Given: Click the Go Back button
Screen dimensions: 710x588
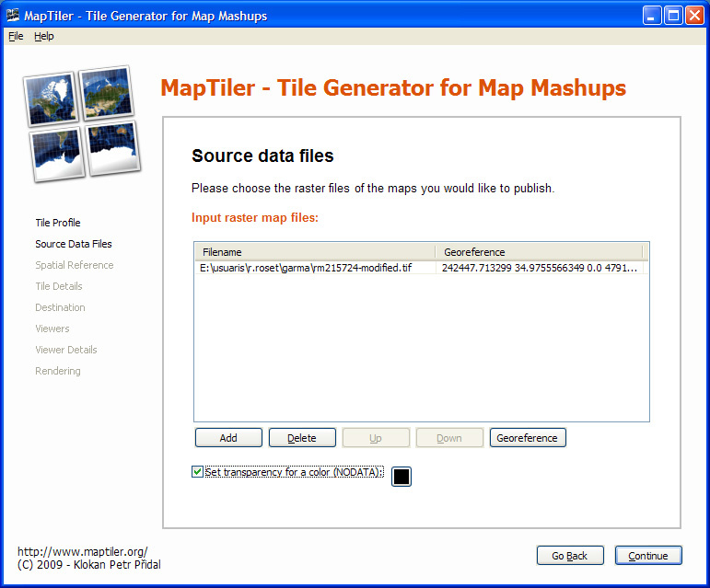Looking at the screenshot, I should tap(570, 556).
